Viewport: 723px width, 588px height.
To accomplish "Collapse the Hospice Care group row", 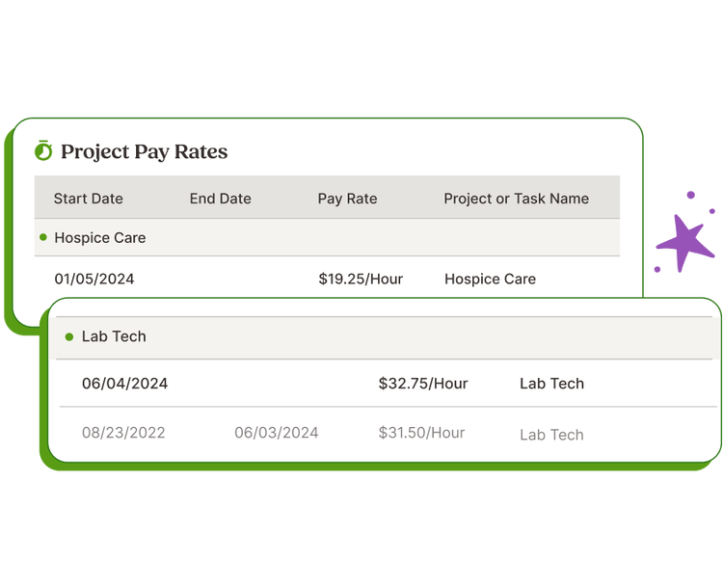I will pyautogui.click(x=100, y=237).
